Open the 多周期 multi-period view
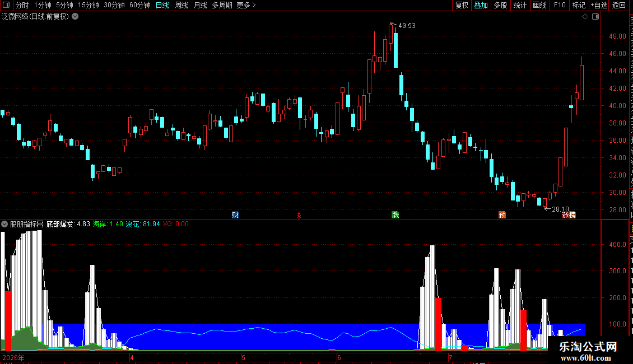 tap(222, 5)
